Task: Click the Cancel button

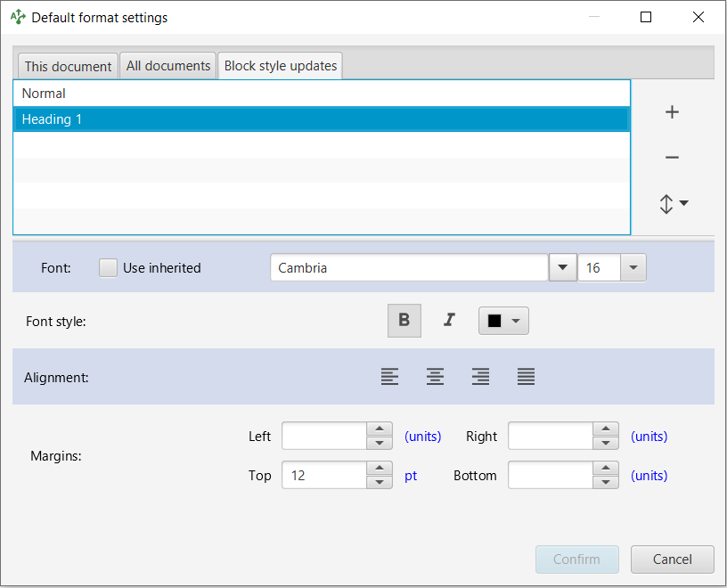Action: click(x=673, y=559)
